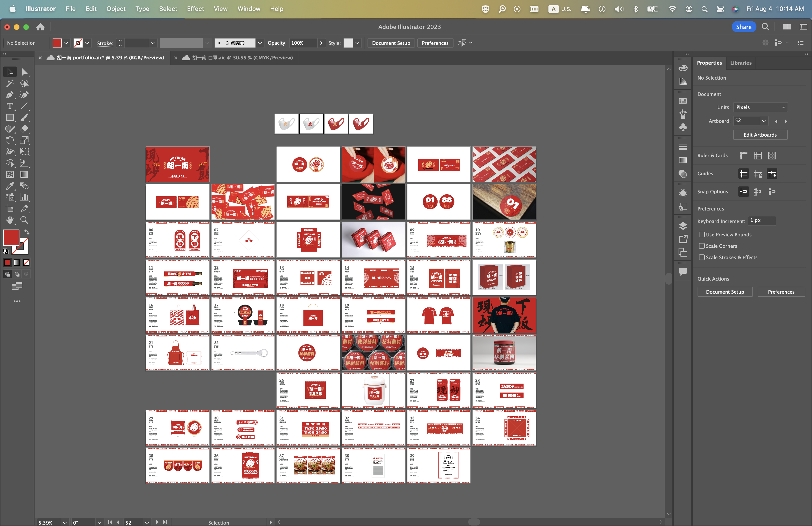Show the rulers using the Ruler icon

pos(743,156)
